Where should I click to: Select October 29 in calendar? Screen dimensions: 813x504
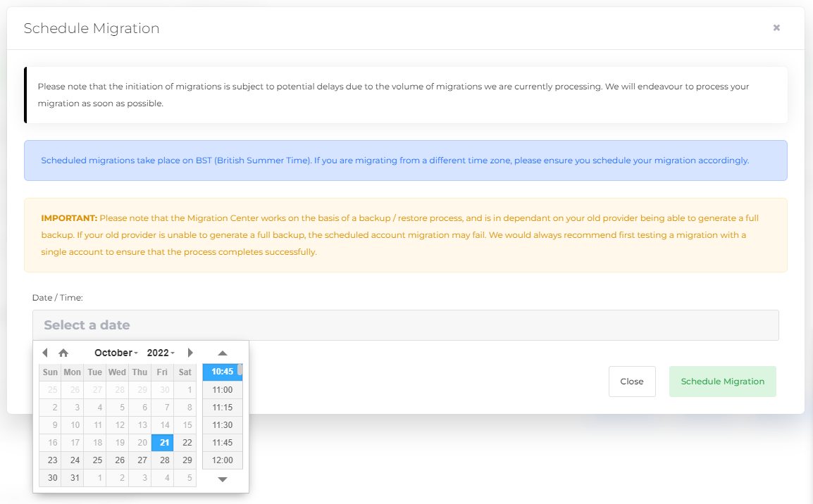[x=185, y=460]
